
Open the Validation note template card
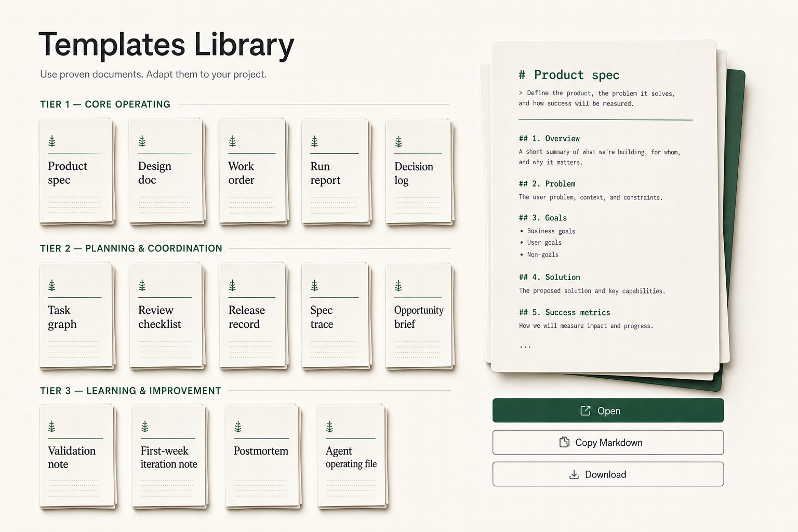pyautogui.click(x=77, y=456)
